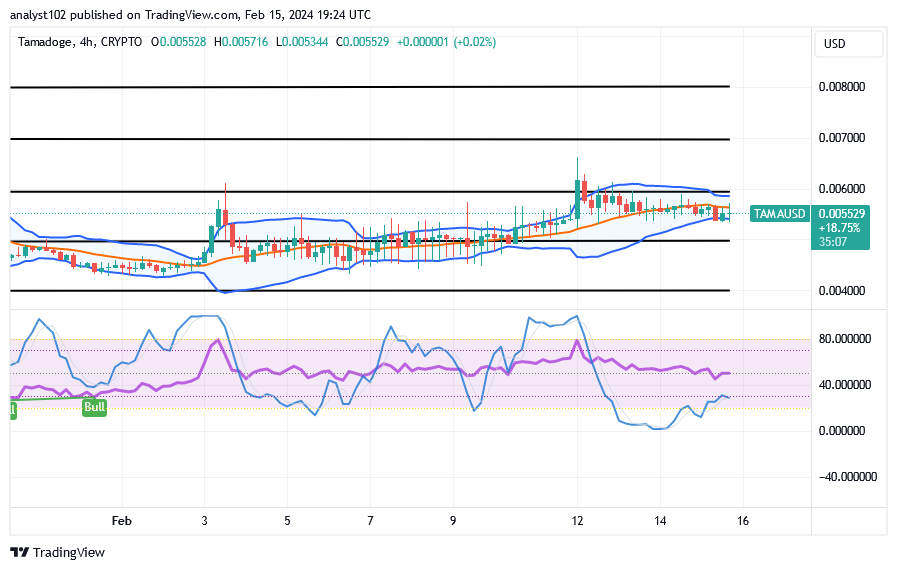Image resolution: width=897 pixels, height=570 pixels.
Task: Click the open value O0.005528
Action: click(x=178, y=42)
